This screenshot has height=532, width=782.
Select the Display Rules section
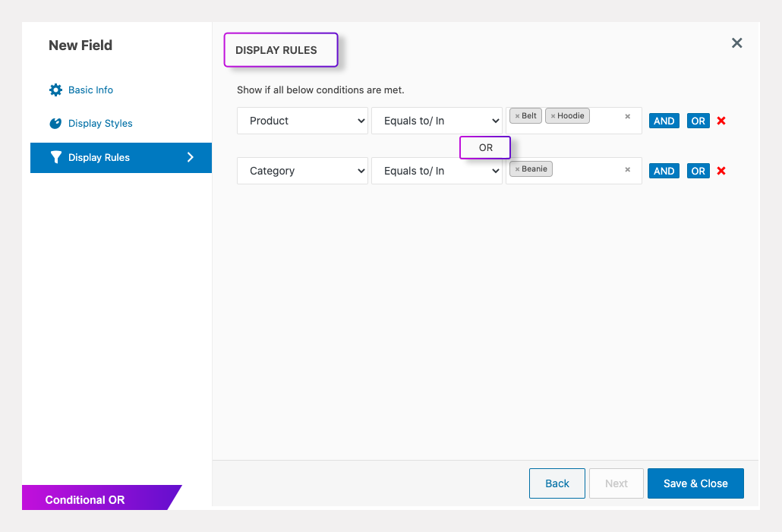[121, 158]
